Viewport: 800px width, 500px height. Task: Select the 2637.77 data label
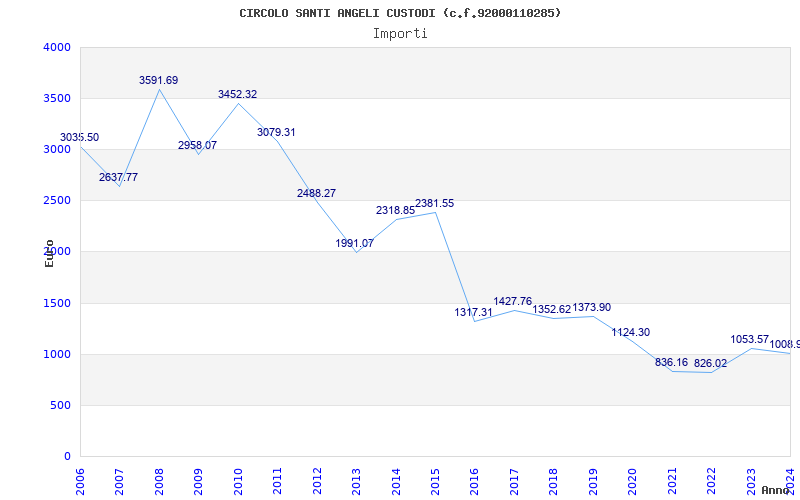click(x=118, y=178)
